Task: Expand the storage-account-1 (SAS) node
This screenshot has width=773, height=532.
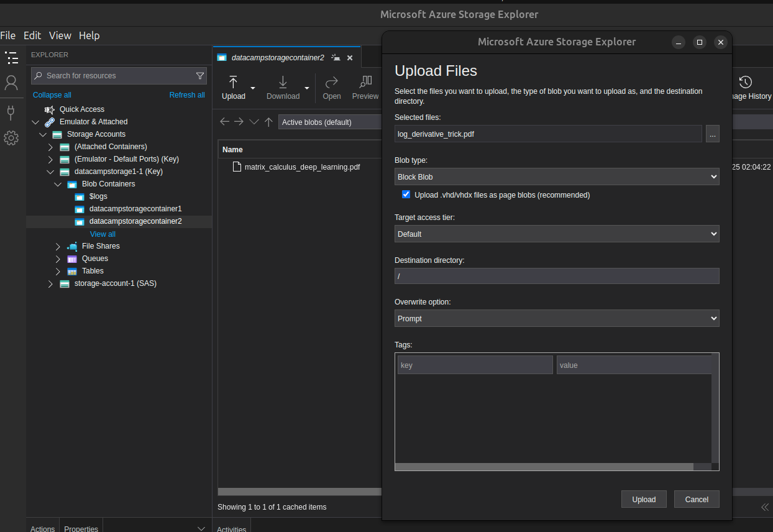Action: (50, 283)
